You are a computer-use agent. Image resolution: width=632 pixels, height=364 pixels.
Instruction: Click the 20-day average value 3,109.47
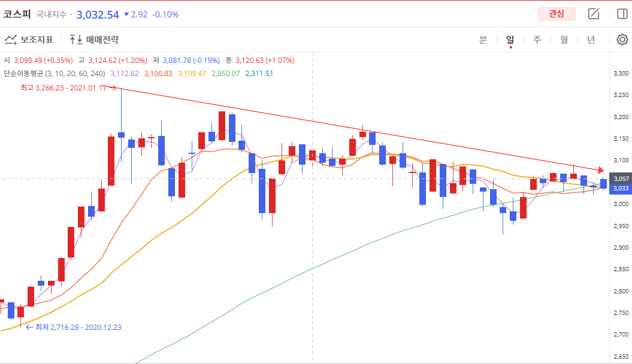[192, 74]
